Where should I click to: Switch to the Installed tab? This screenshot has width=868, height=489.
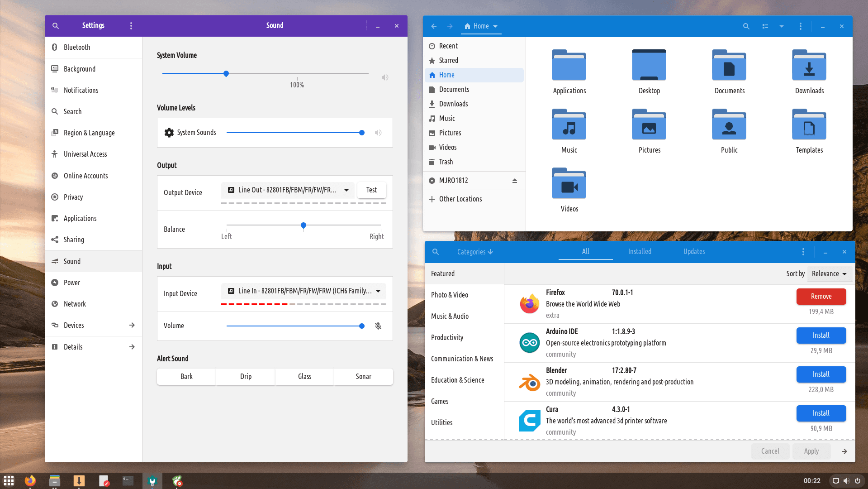[x=639, y=252]
